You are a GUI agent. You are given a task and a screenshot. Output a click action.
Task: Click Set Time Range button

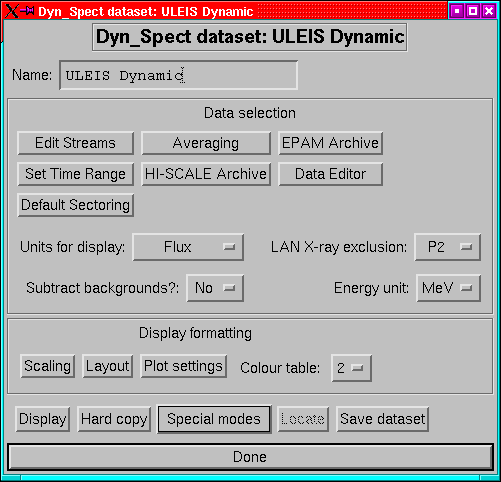pos(75,174)
